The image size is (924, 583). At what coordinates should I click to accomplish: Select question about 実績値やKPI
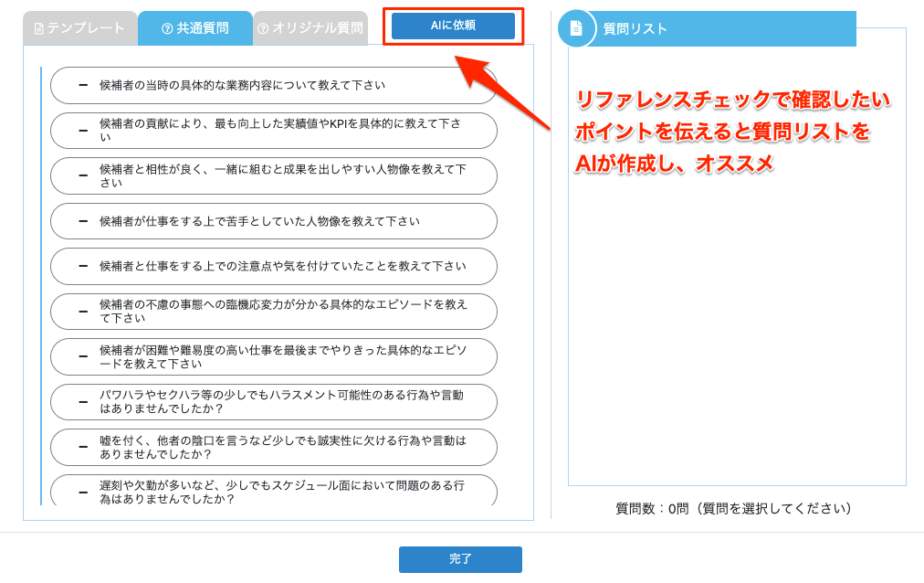[273, 131]
